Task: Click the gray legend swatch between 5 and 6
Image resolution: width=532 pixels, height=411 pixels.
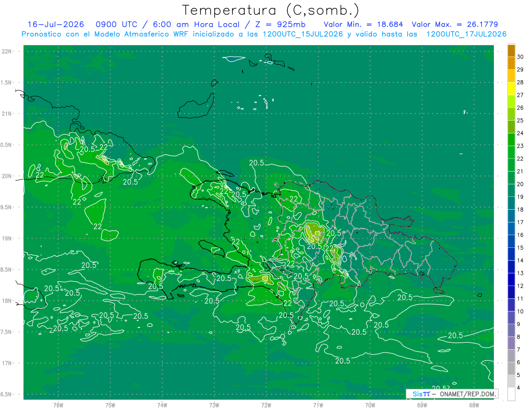Action: click(x=511, y=368)
